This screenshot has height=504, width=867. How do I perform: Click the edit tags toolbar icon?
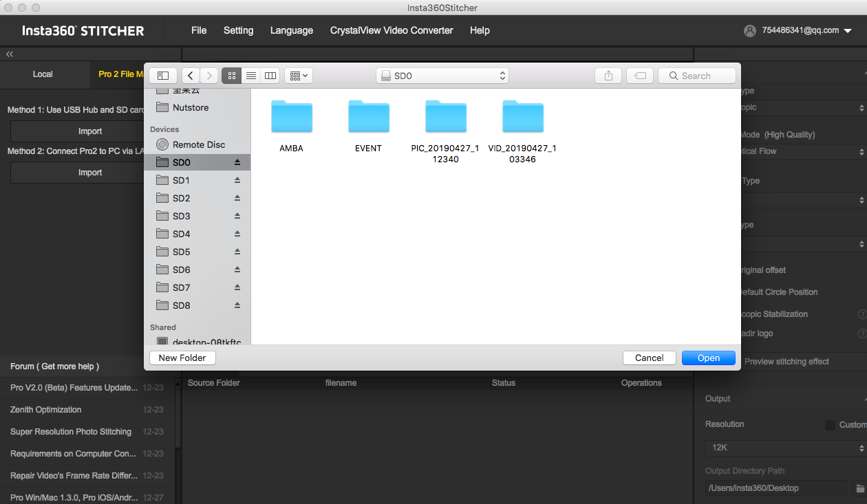(x=640, y=76)
